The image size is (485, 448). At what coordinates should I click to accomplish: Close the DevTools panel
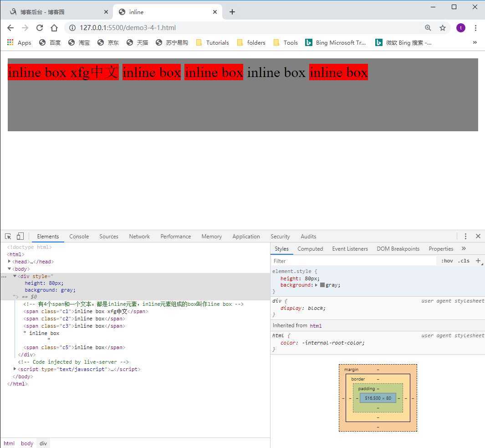pyautogui.click(x=478, y=236)
